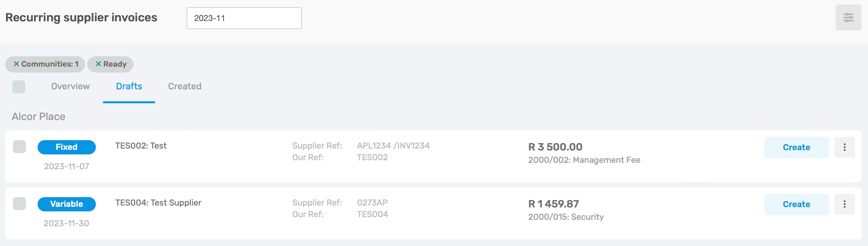The image size is (868, 246).
Task: Tick the select-all checkbox beside Overview
Action: point(19,86)
